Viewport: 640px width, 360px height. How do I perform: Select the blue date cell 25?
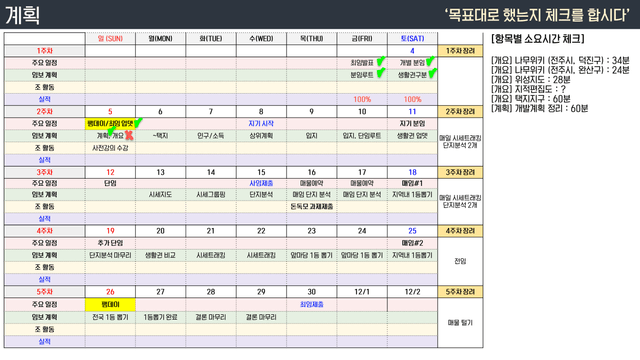pos(412,231)
